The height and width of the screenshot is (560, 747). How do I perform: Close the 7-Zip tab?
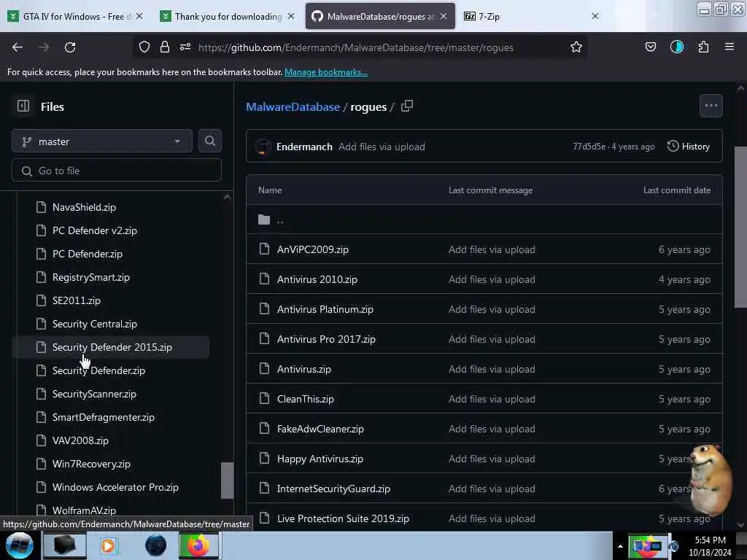(x=595, y=16)
